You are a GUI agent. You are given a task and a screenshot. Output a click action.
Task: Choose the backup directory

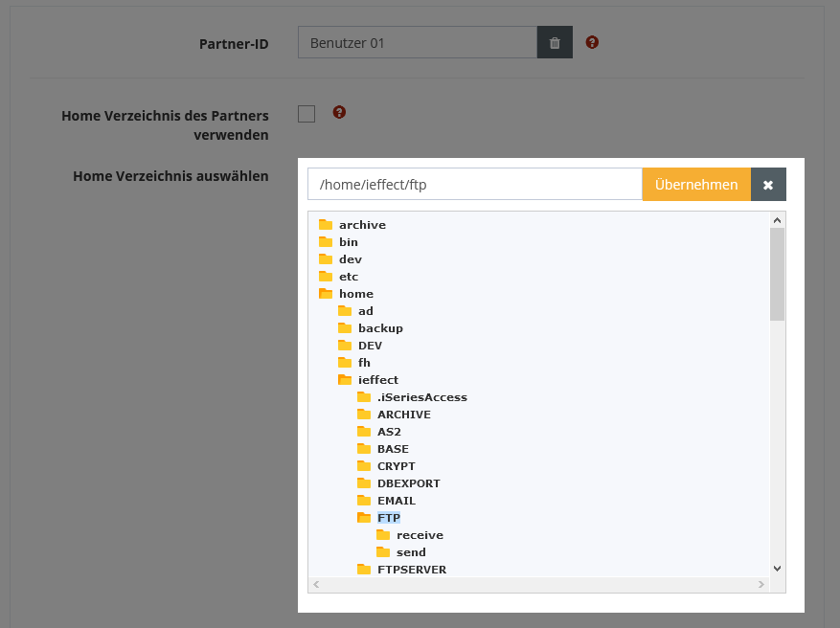pyautogui.click(x=380, y=328)
